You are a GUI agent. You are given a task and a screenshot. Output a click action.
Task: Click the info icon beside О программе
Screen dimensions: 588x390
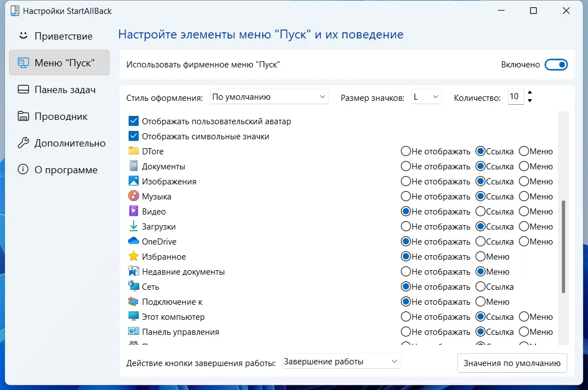pos(23,170)
